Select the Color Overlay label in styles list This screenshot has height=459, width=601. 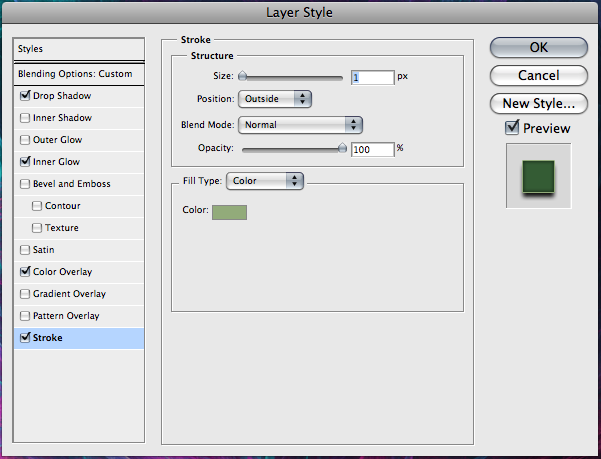coord(62,272)
